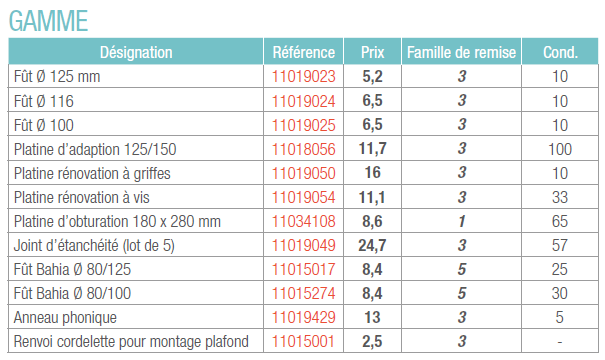Click the Platine rénovation à griffes cell
Image resolution: width=605 pixels, height=360 pixels.
click(x=136, y=173)
